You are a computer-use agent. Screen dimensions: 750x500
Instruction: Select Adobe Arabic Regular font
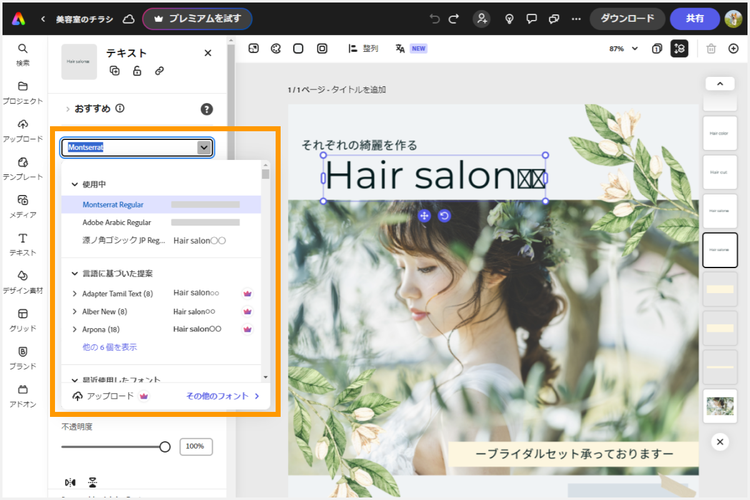(161, 222)
